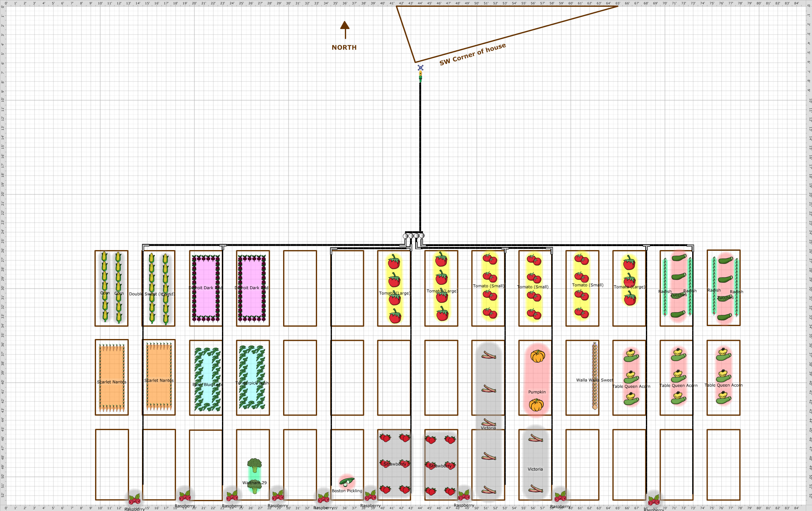Viewport: 812px width, 511px height.
Task: Select the leftmost "Detroit Dark Red" label
Action: tap(205, 288)
